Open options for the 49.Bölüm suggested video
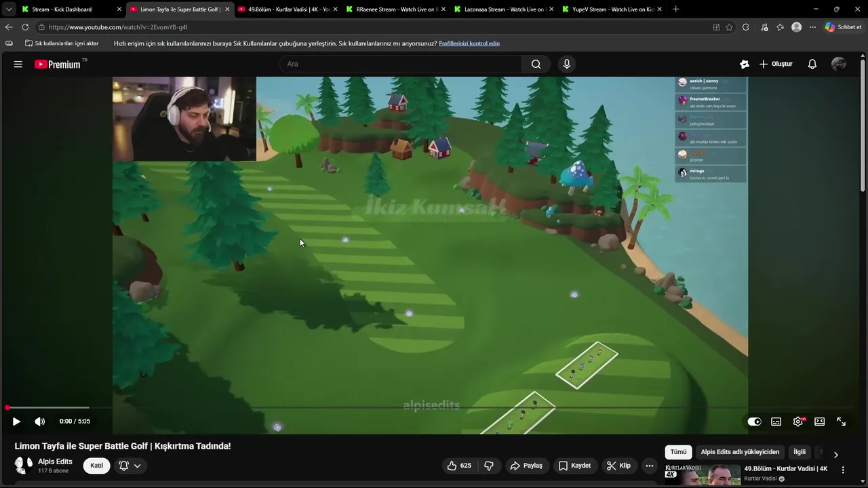The height and width of the screenshot is (488, 868). coord(843,470)
